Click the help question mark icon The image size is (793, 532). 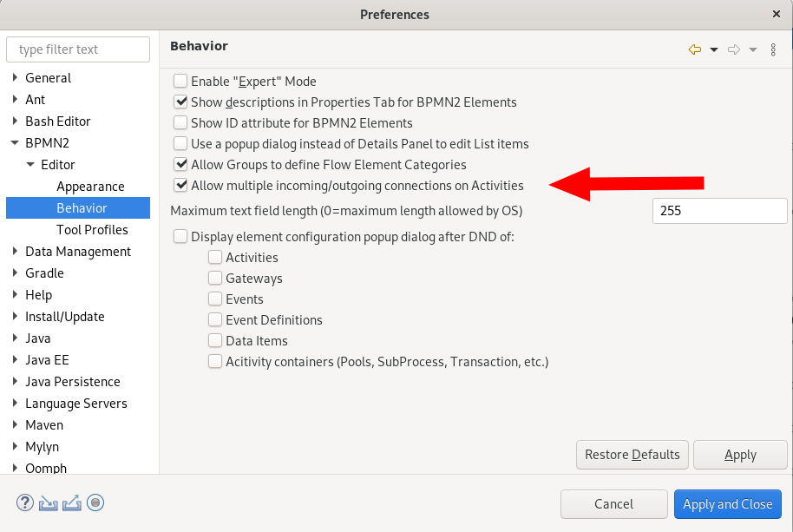pos(25,502)
